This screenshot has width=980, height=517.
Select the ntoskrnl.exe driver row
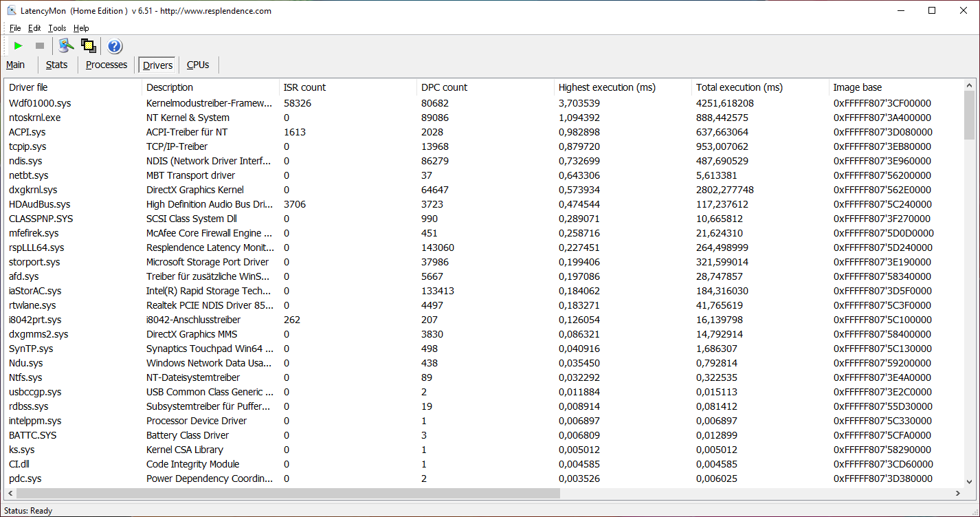point(484,118)
